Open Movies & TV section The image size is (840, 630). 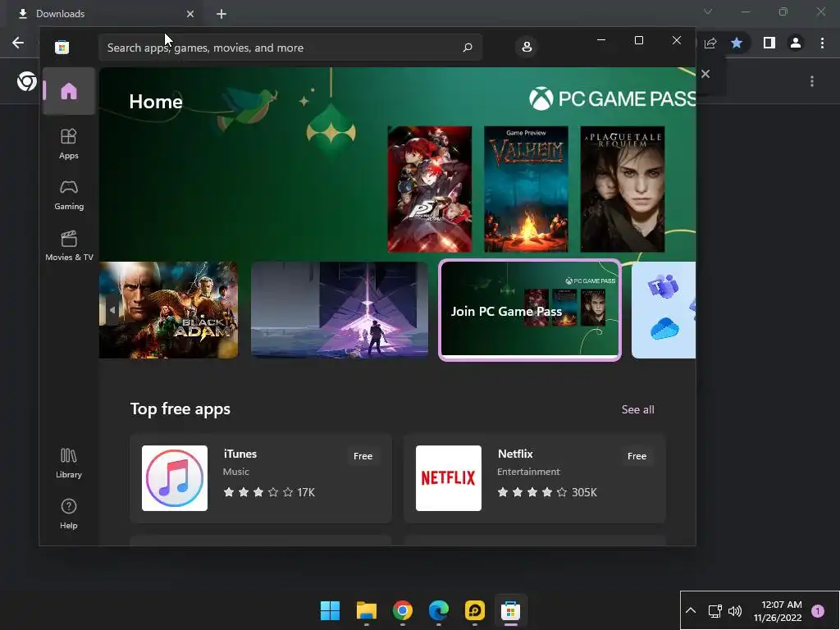point(69,246)
